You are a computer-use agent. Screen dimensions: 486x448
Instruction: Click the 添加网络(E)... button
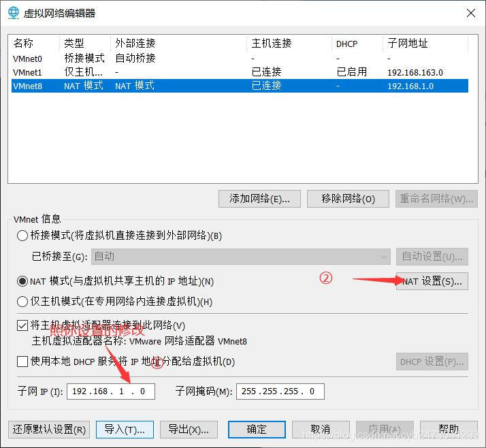click(x=259, y=199)
